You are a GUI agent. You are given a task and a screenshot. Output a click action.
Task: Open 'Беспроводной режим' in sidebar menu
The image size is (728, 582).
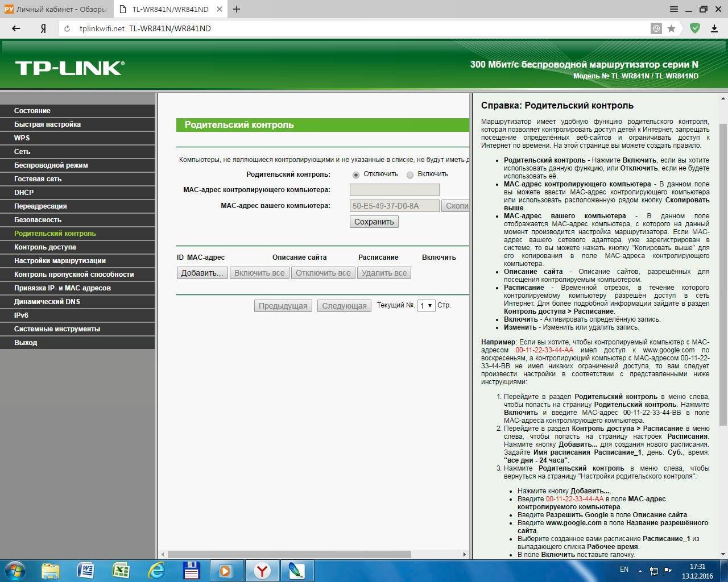click(51, 165)
